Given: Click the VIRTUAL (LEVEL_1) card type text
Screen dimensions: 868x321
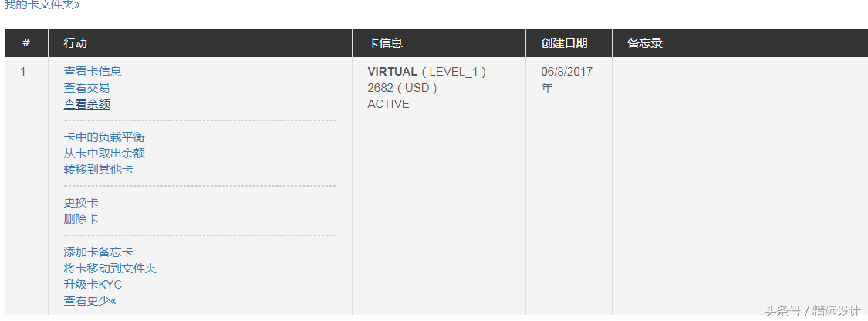Looking at the screenshot, I should 427,72.
